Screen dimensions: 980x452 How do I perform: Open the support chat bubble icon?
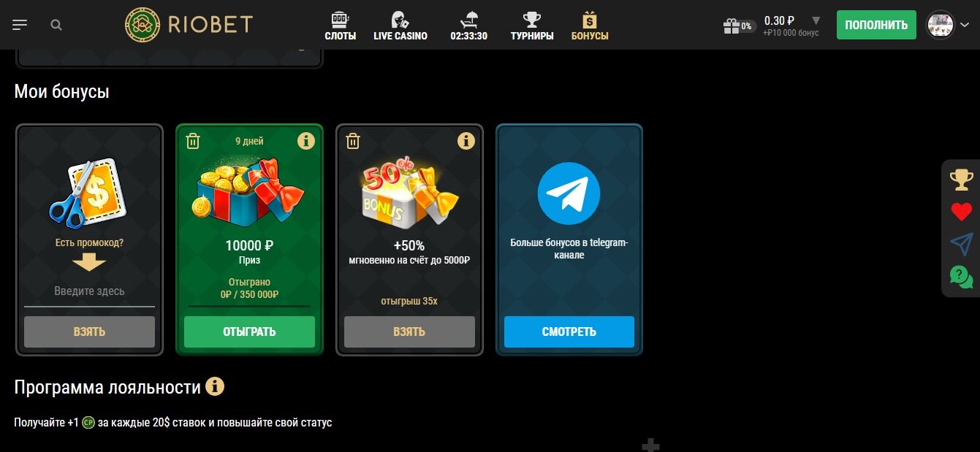pyautogui.click(x=962, y=277)
